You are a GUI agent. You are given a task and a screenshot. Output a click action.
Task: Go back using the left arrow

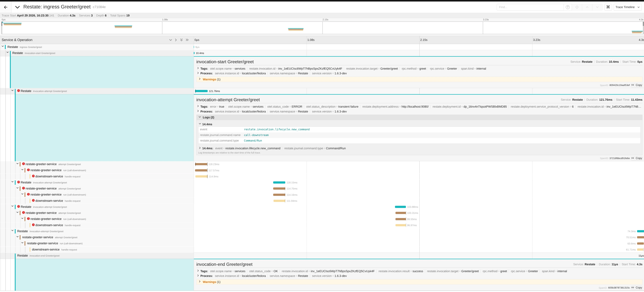6,7
